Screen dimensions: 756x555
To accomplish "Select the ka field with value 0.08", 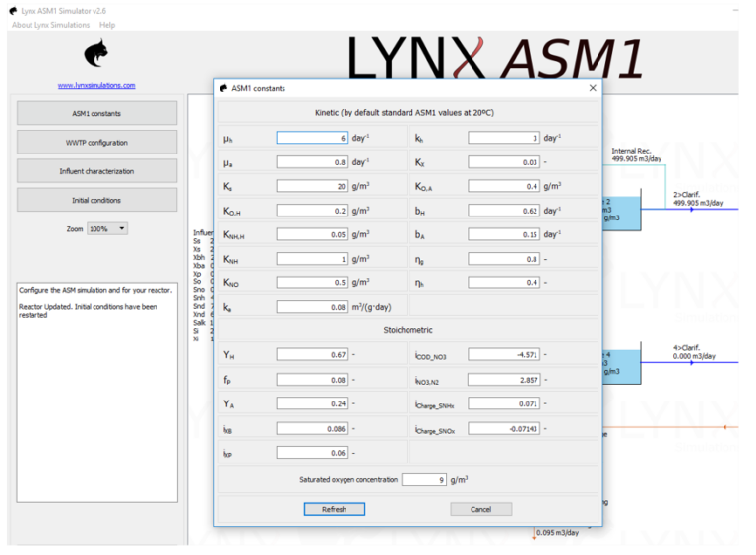I will (312, 307).
